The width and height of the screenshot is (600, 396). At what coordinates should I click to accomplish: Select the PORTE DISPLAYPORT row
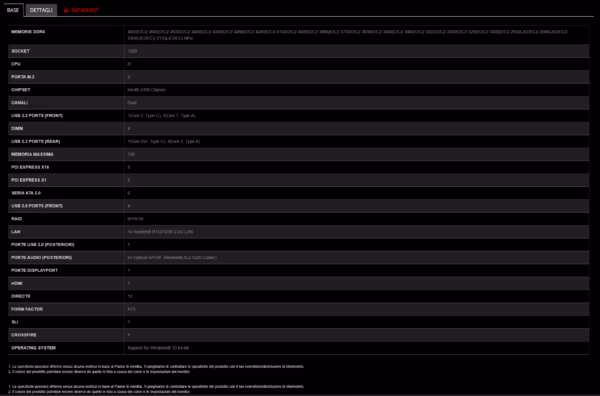[x=298, y=271]
